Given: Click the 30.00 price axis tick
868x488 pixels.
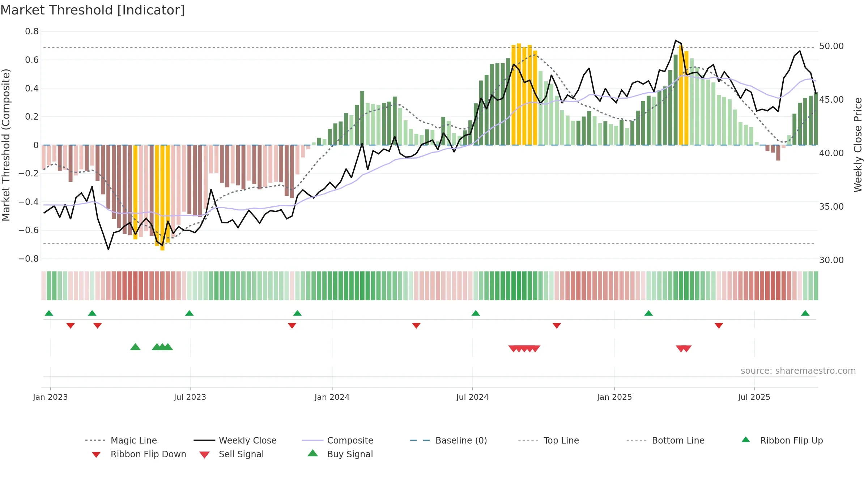Looking at the screenshot, I should coord(831,260).
